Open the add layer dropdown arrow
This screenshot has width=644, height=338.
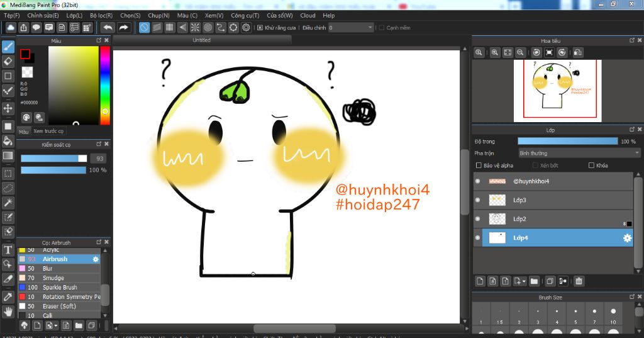[524, 282]
